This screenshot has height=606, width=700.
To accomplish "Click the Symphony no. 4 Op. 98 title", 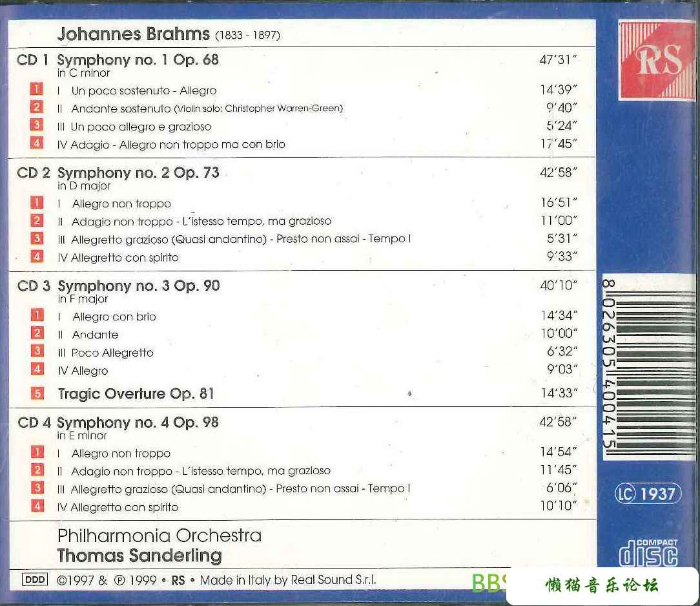I will (138, 423).
